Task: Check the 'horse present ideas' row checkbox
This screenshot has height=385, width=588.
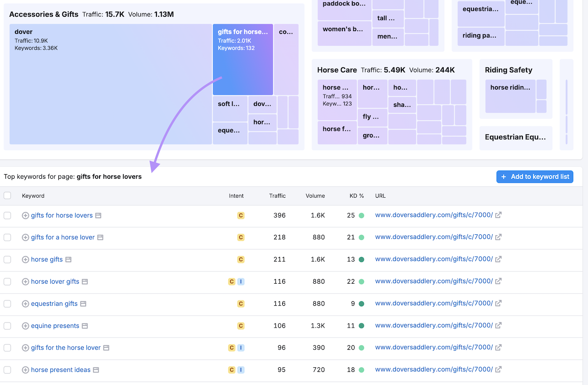Action: [7, 370]
